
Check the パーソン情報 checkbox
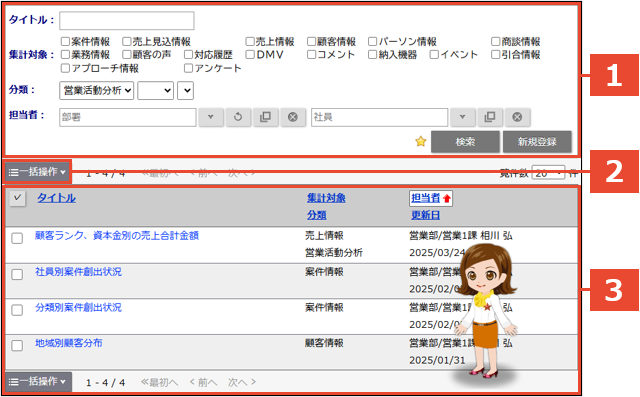(373, 41)
